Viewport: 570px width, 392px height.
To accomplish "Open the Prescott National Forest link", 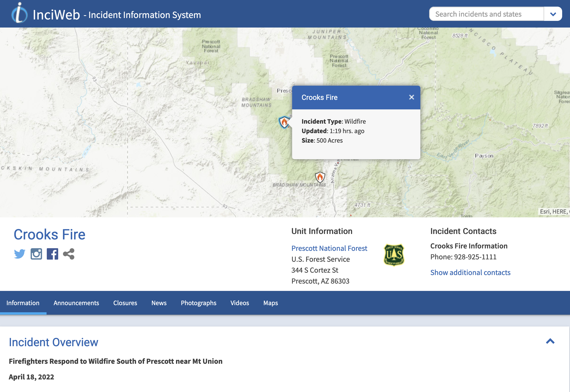I will click(x=329, y=248).
